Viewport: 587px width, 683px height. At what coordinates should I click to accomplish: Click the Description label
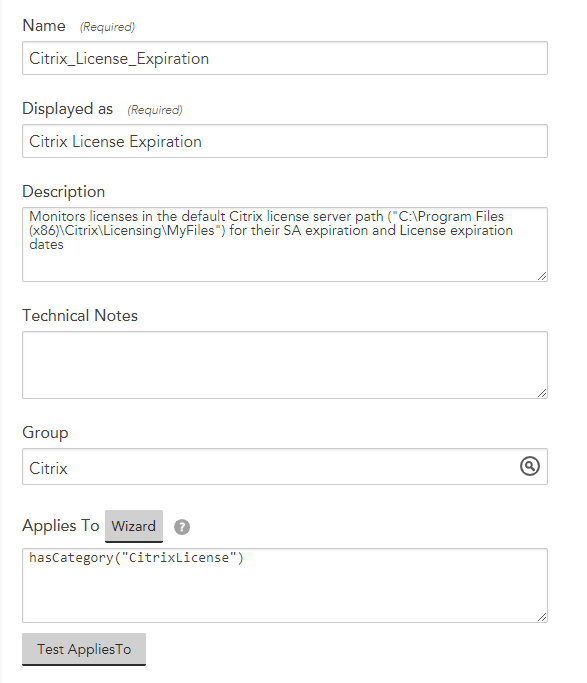point(64,192)
